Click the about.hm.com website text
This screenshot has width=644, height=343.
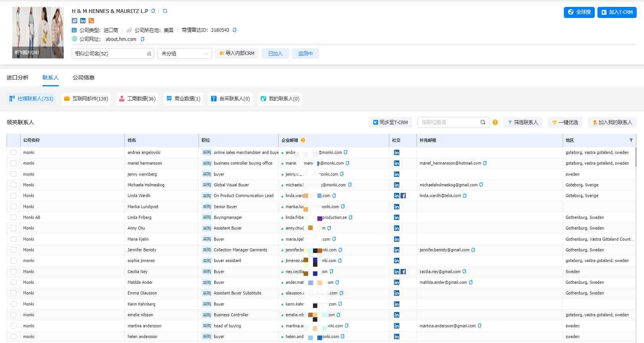coord(121,39)
